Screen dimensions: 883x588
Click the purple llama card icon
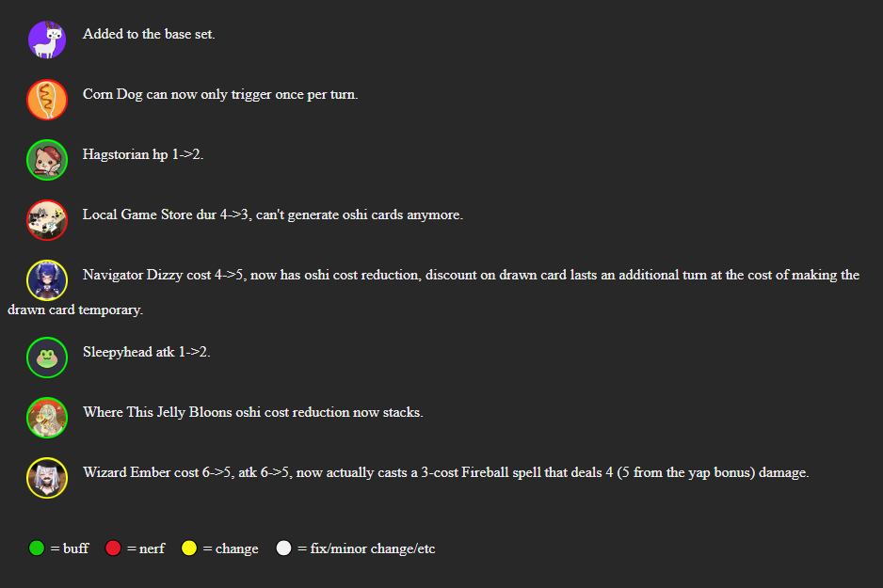point(47,40)
